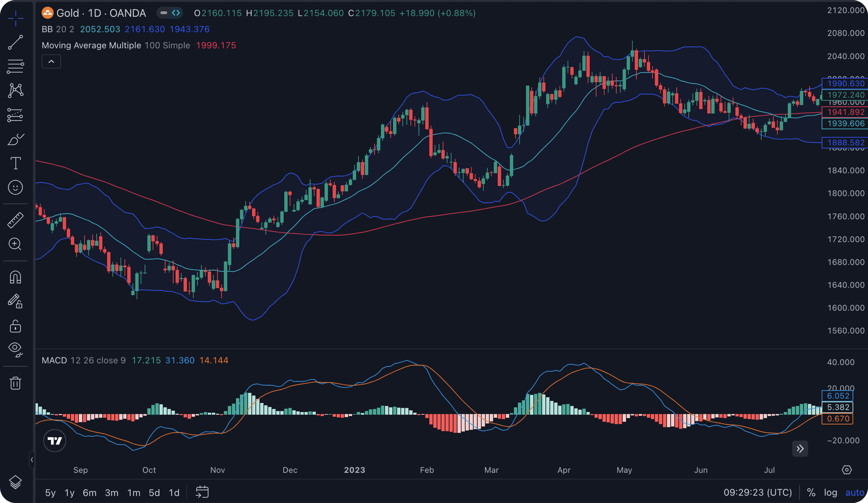Toggle lock all drawing tools

16,326
